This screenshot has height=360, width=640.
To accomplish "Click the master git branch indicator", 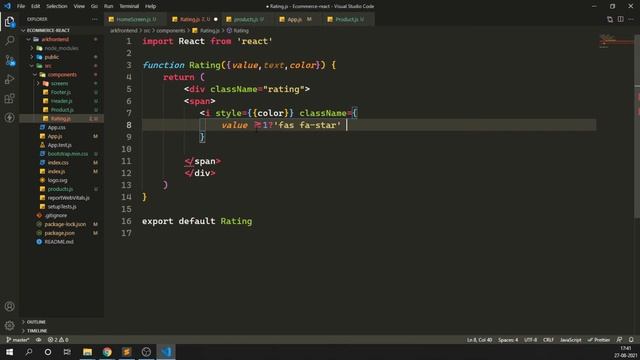I will (18, 340).
